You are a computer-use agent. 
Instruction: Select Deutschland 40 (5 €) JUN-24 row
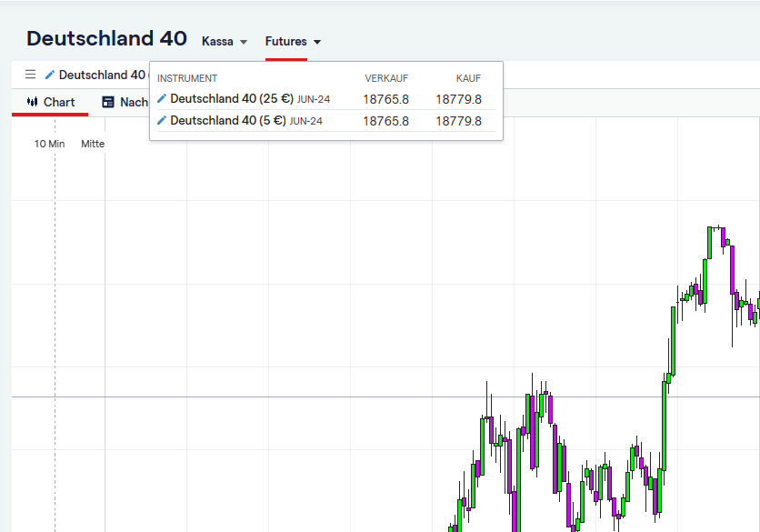point(245,121)
